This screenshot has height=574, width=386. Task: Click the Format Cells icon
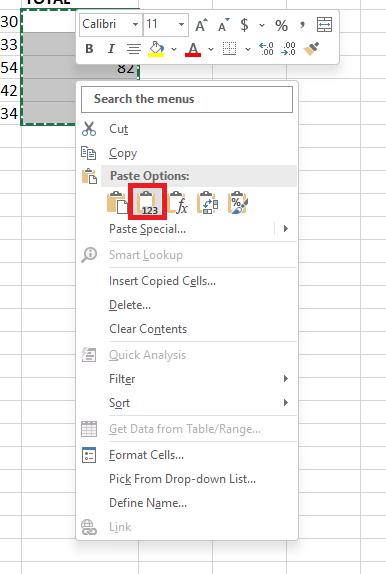point(89,455)
